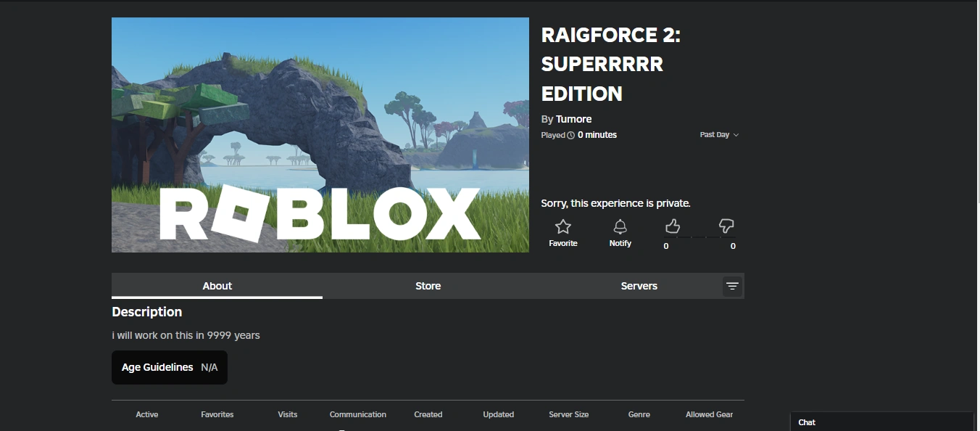
Task: Click the Age Guidelines N/A button
Action: tap(169, 367)
